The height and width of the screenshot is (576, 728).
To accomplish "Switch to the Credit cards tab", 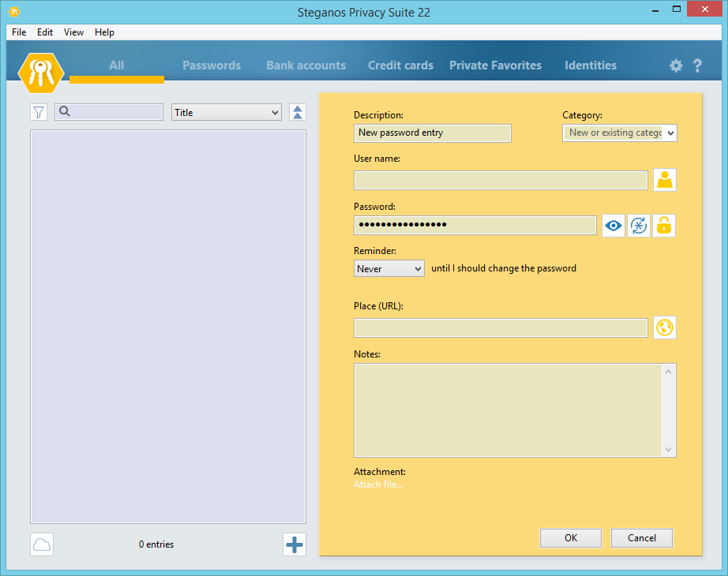I will 400,65.
